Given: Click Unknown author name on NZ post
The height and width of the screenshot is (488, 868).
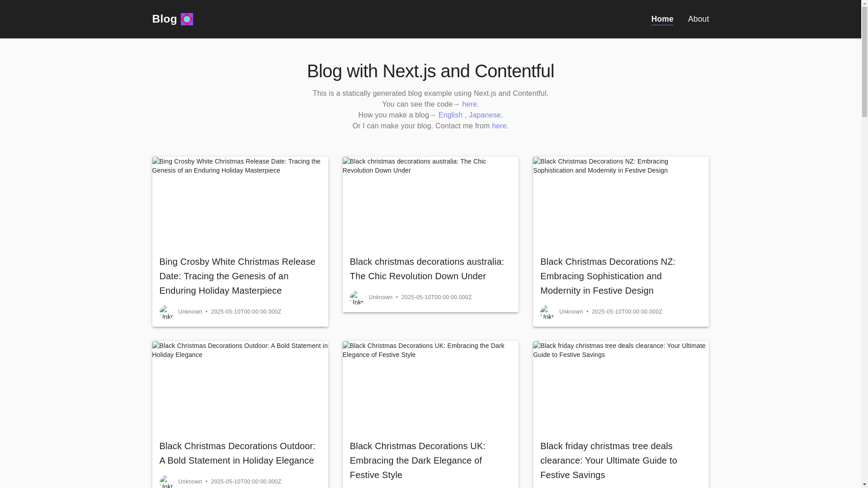Looking at the screenshot, I should (x=571, y=312).
